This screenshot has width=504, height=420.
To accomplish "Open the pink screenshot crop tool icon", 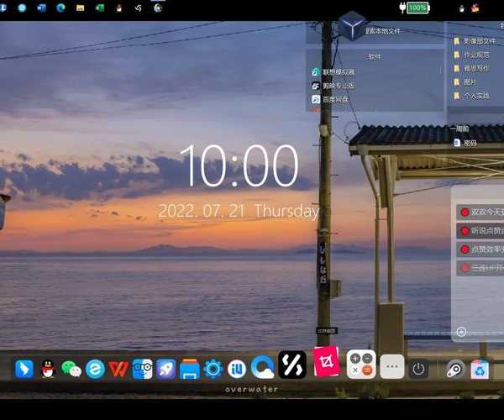I will click(326, 361).
